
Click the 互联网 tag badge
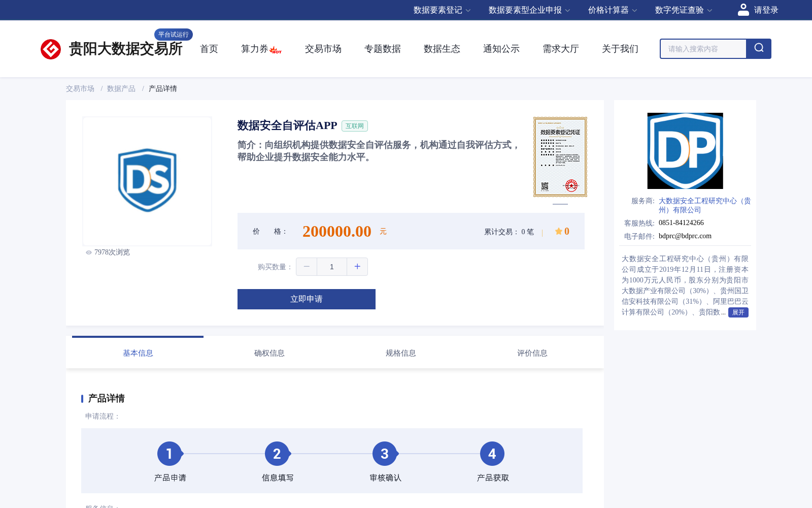click(355, 126)
